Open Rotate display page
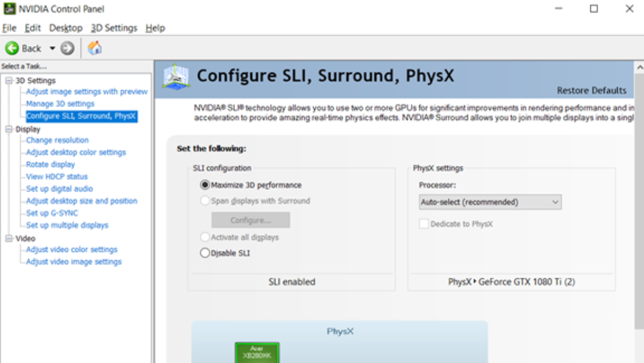 click(50, 164)
